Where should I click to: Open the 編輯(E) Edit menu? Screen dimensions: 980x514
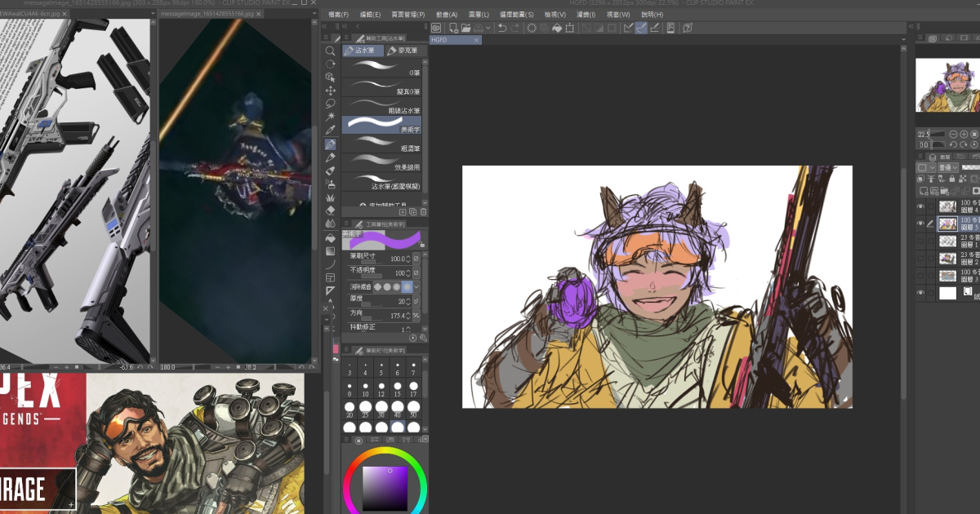371,15
